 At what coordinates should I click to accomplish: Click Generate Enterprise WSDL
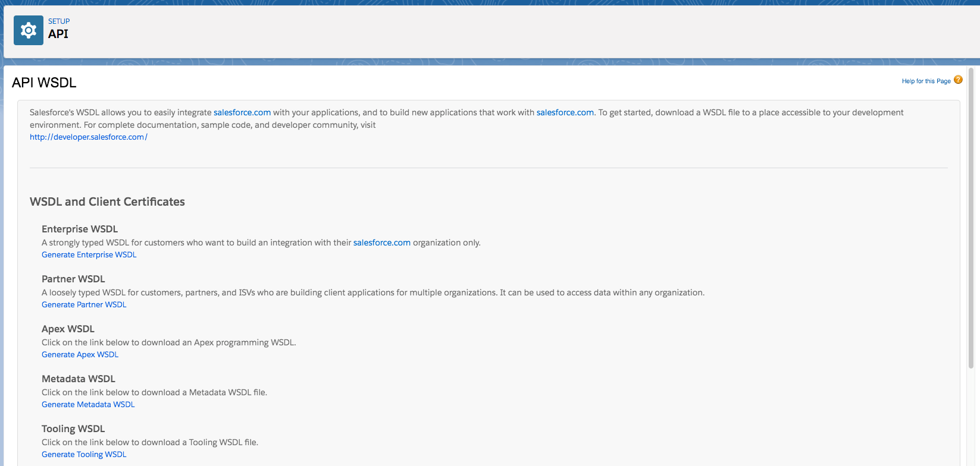coord(89,255)
